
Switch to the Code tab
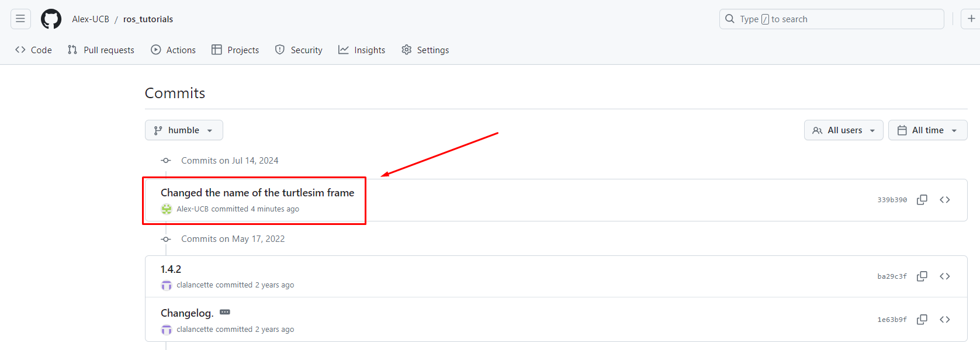tap(33, 50)
